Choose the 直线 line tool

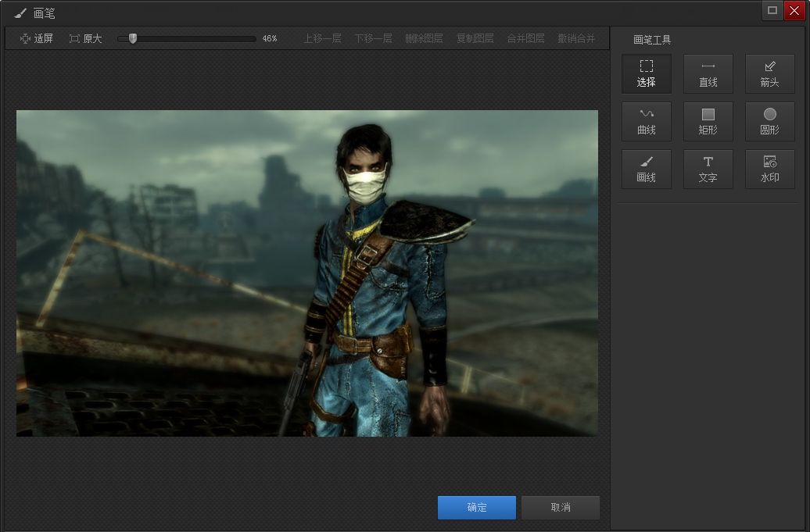click(x=708, y=73)
